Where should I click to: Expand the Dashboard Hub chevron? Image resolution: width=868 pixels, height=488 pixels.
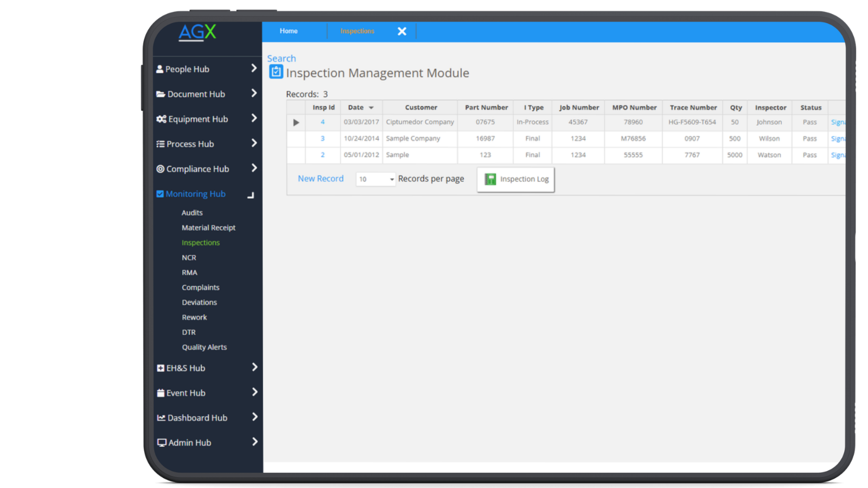pos(254,417)
